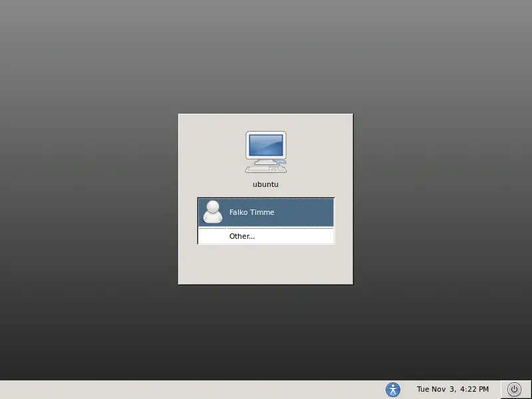
Task: Select the Falko Timme user entry
Action: 266,212
